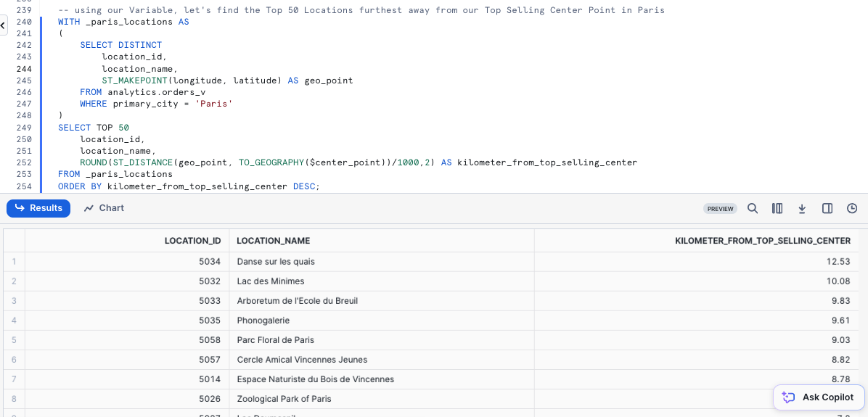Sort by LOCATION_ID column header
The image size is (868, 417).
coord(192,241)
